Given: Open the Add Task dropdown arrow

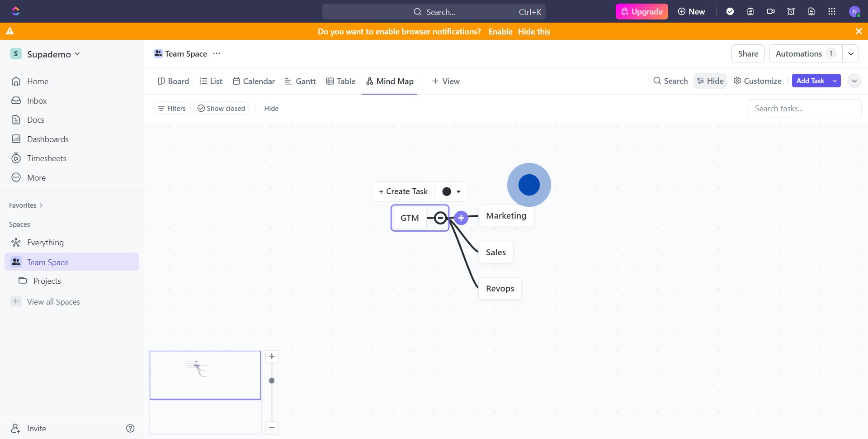Looking at the screenshot, I should (x=835, y=81).
